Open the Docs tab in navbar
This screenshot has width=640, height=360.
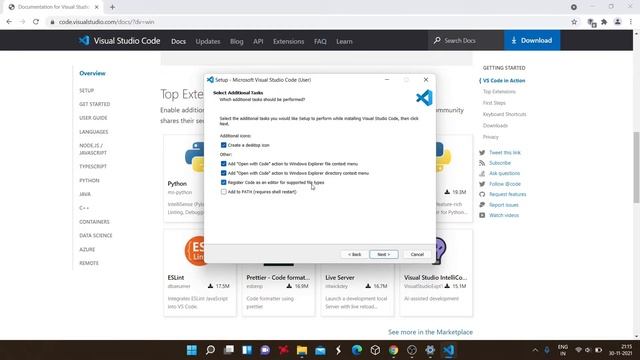click(x=178, y=41)
